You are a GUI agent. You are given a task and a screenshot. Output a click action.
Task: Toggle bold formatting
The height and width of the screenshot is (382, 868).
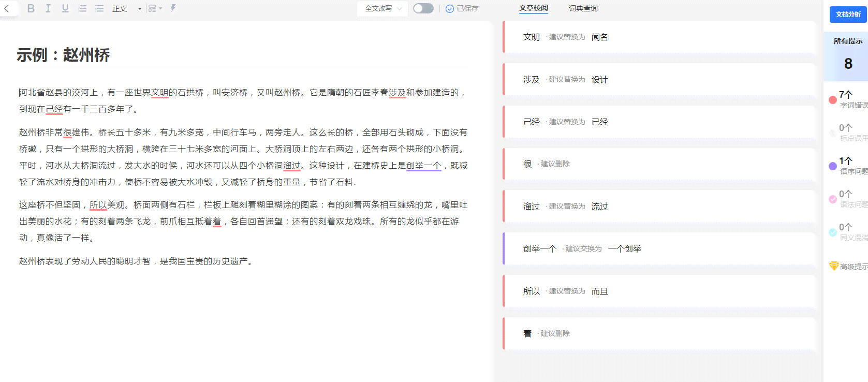(x=31, y=8)
